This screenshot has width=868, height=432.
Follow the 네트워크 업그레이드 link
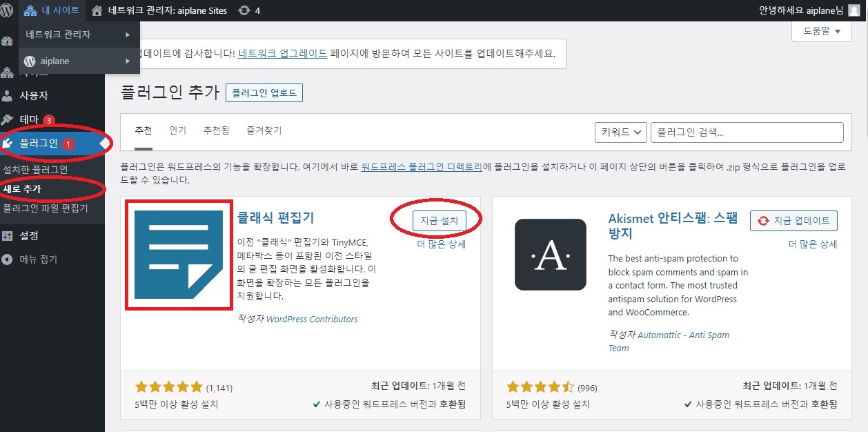point(283,52)
